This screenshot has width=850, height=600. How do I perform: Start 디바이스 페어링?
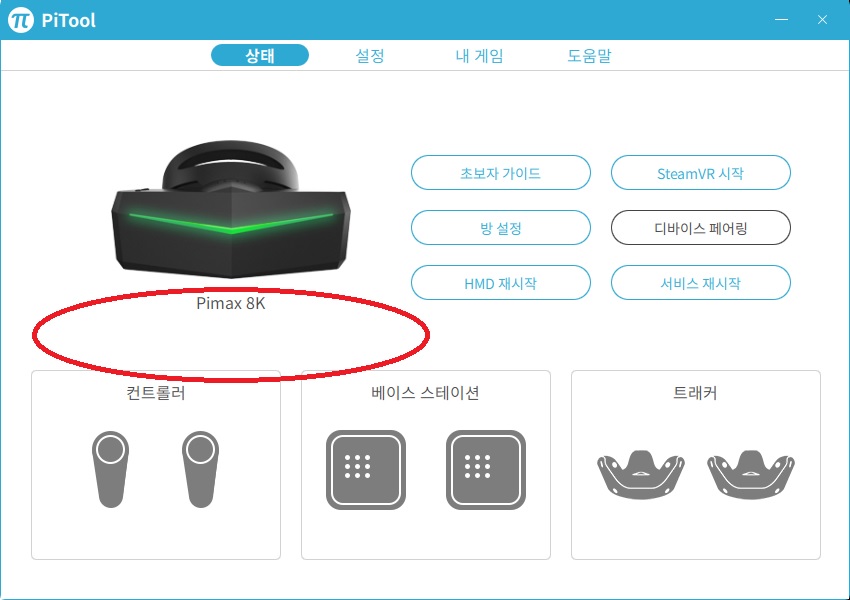tap(700, 228)
